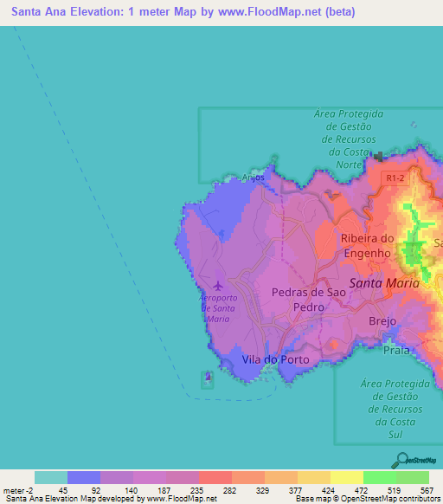Select the purple 92 meter legend swatch
Screen dimensions: 443x504
(117, 477)
